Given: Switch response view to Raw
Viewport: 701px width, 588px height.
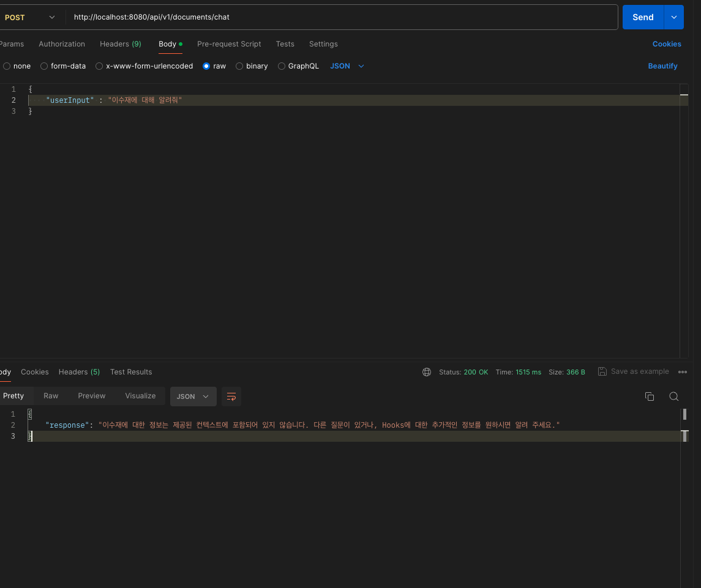Looking at the screenshot, I should 51,396.
